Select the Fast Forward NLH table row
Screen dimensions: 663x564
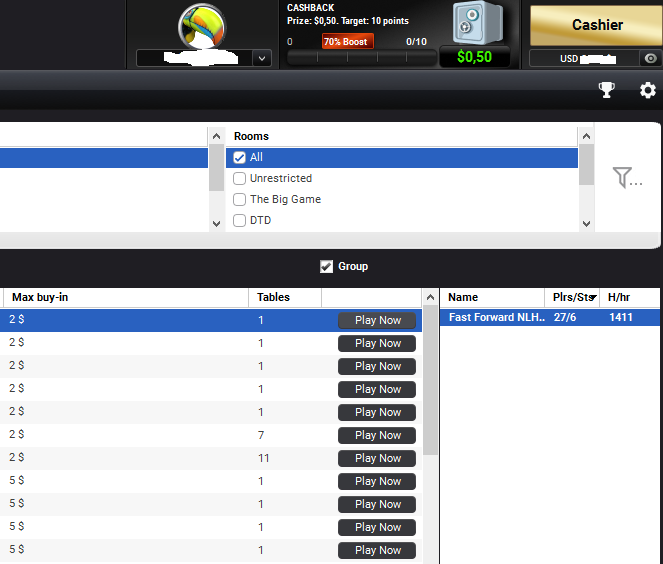pos(496,317)
